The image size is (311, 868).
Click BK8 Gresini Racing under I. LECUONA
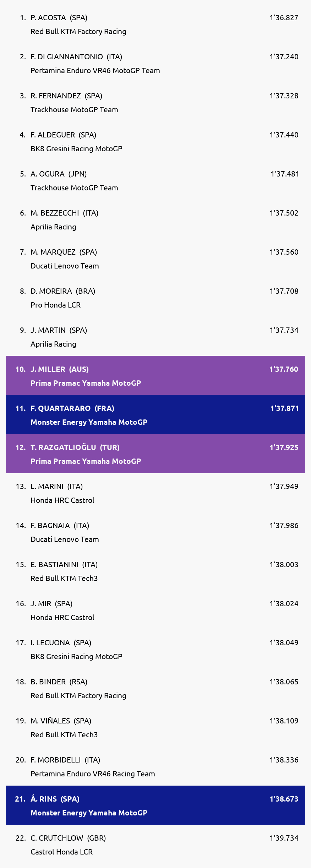[x=76, y=657]
